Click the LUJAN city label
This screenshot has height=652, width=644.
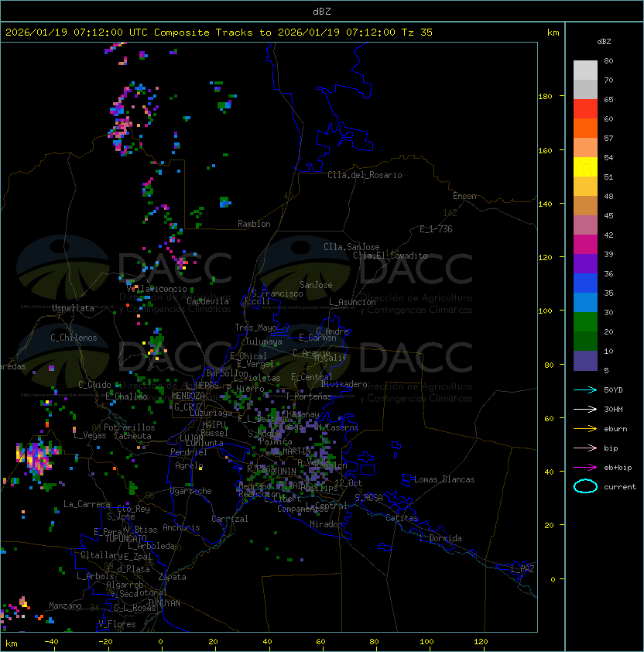coord(192,438)
